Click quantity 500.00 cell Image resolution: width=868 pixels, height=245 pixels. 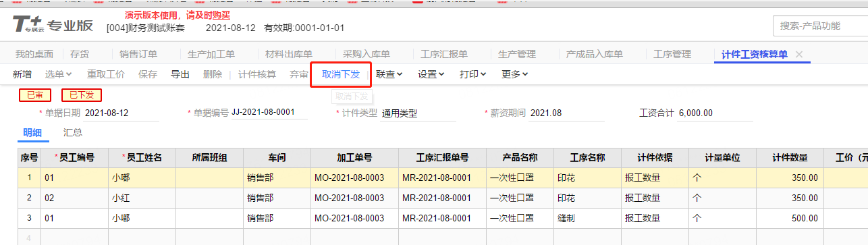coord(790,219)
